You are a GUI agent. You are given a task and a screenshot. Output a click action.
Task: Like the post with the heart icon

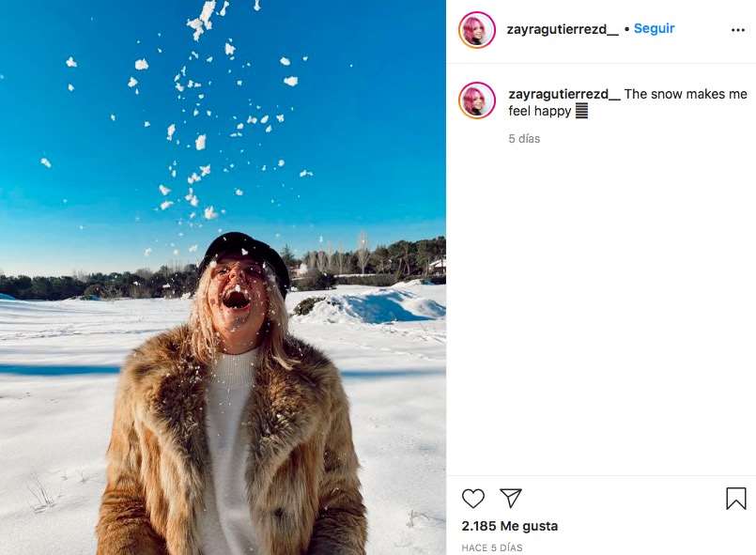(x=473, y=499)
